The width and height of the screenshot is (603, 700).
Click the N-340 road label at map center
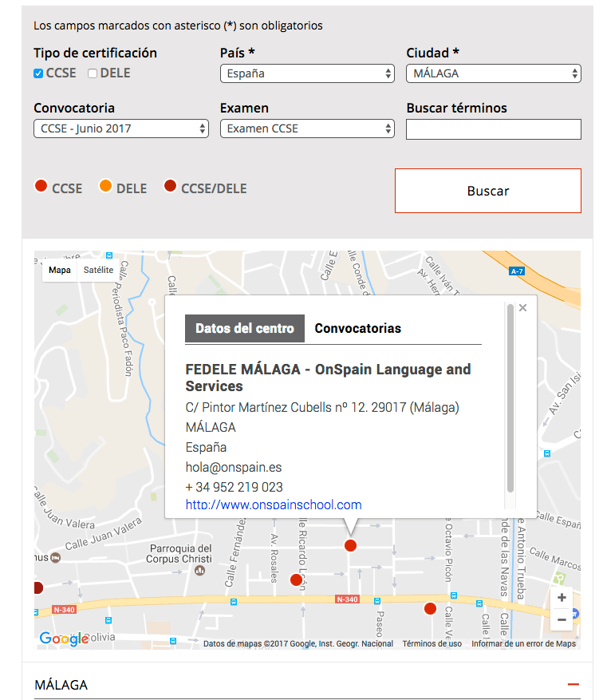[x=347, y=599]
